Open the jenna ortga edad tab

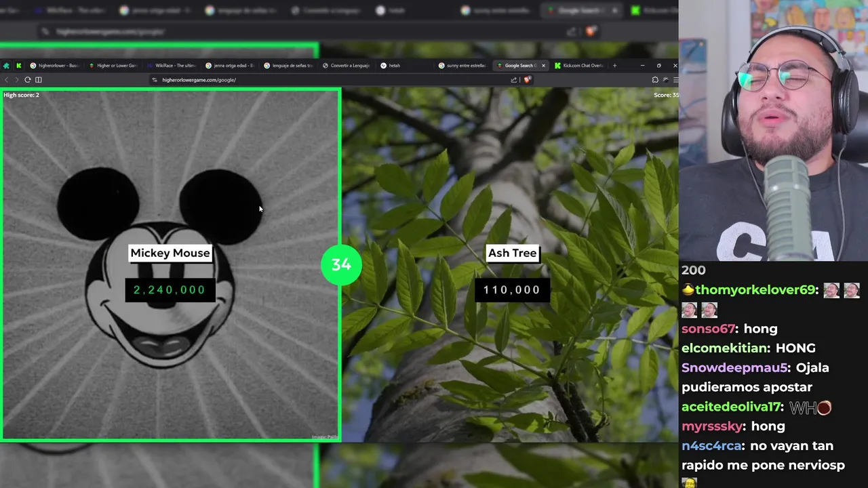tap(230, 66)
